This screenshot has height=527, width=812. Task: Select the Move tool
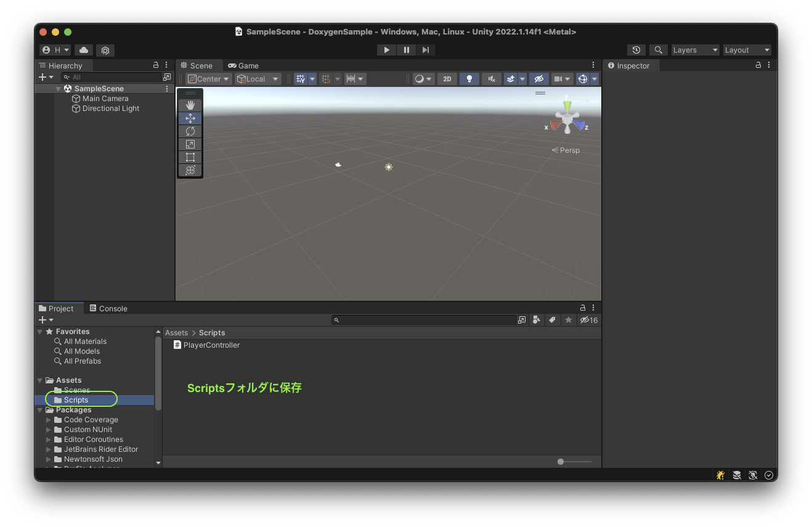190,118
